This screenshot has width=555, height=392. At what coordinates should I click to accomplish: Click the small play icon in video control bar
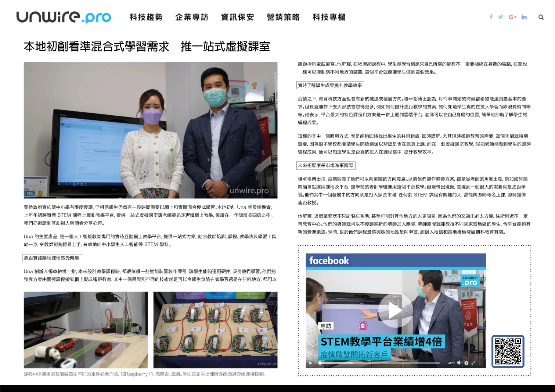click(310, 363)
